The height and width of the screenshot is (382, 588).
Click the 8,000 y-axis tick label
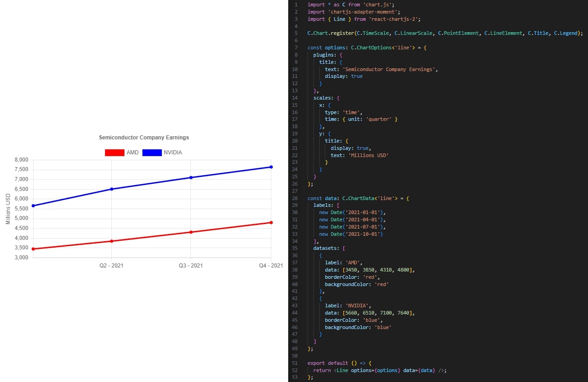[x=22, y=160]
